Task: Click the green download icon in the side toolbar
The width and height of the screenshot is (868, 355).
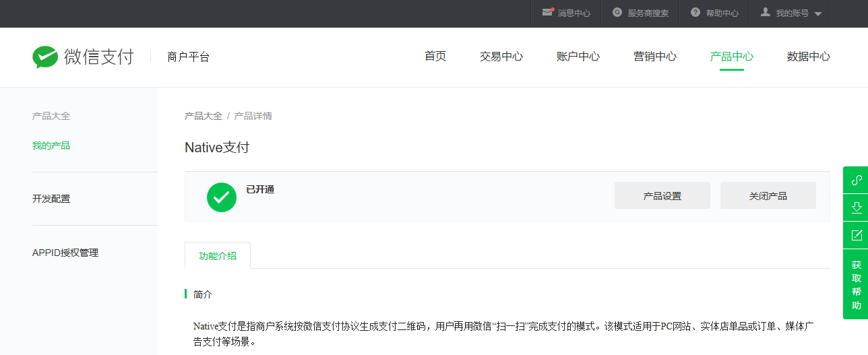Action: click(857, 207)
